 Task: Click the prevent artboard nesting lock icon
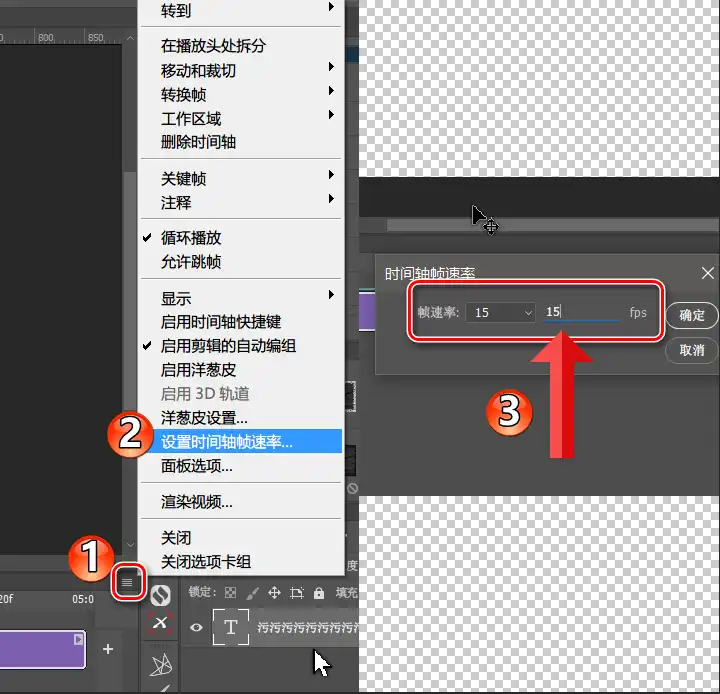(x=296, y=592)
